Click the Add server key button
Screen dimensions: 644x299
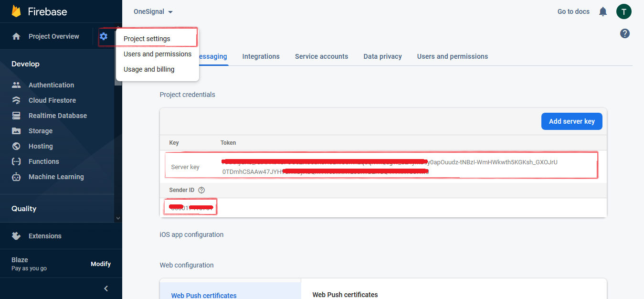(571, 121)
